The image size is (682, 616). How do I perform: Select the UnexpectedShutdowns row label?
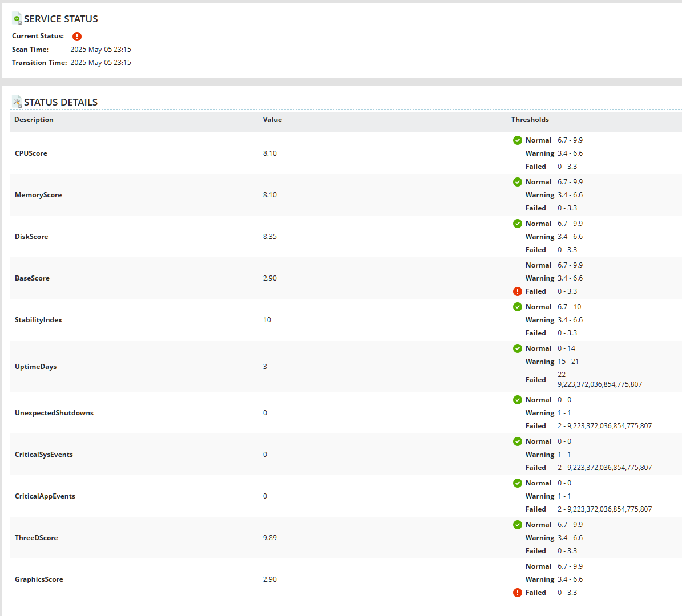54,412
